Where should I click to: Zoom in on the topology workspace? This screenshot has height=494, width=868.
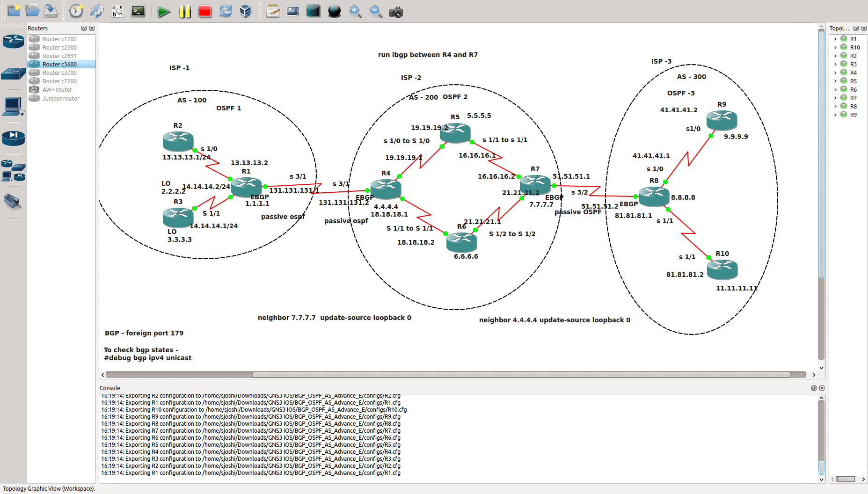[355, 12]
